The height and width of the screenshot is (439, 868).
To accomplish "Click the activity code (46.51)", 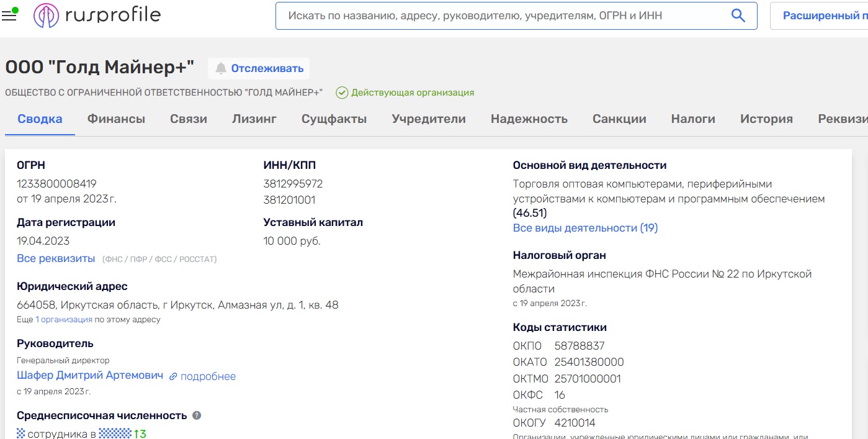I will click(x=530, y=213).
